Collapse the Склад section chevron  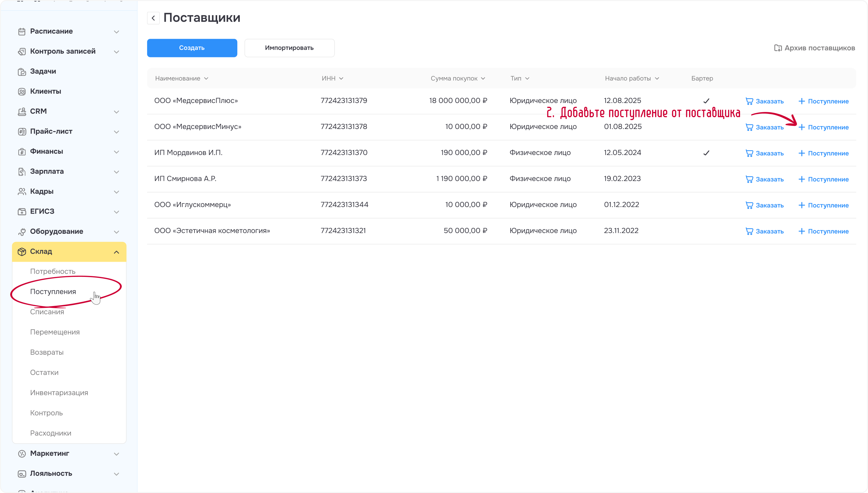[116, 252]
